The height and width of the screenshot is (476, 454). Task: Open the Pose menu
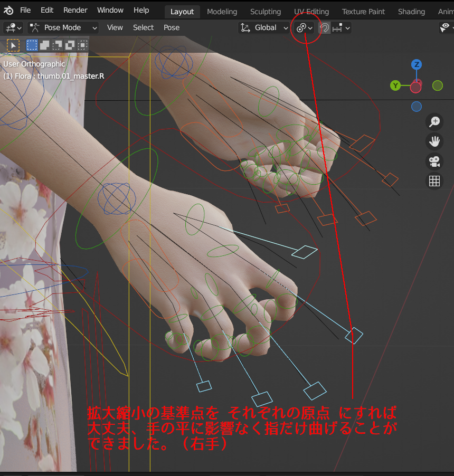pos(171,27)
